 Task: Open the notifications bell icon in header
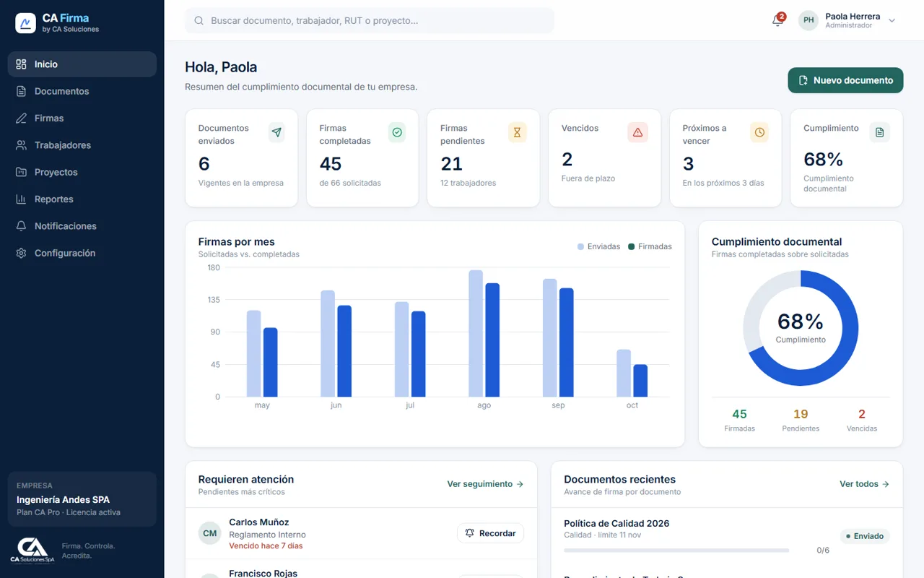pyautogui.click(x=777, y=20)
